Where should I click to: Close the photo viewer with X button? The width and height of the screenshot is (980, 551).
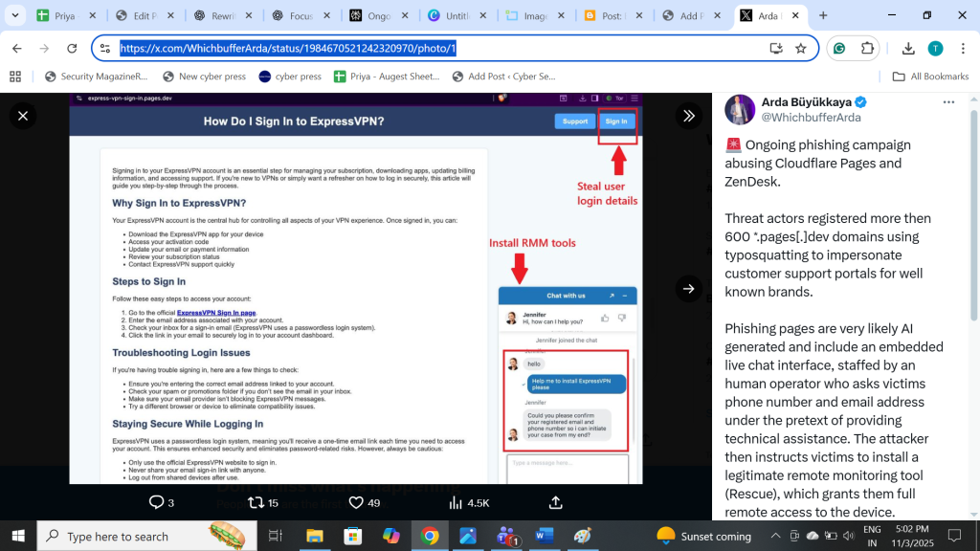(x=23, y=116)
